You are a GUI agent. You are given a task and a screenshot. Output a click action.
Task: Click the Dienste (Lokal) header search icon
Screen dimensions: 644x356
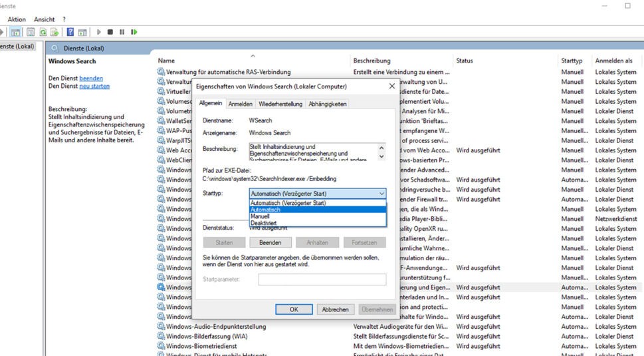click(54, 49)
